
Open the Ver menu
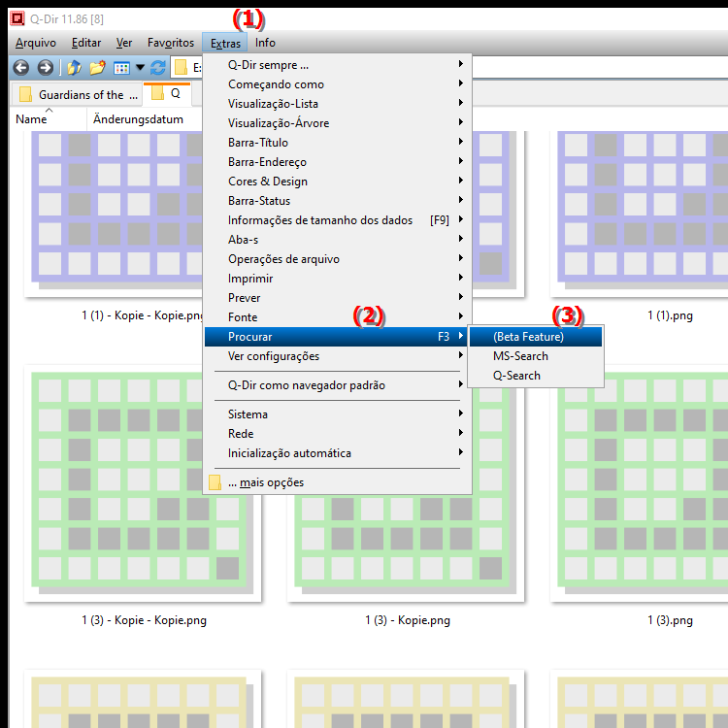[x=124, y=43]
